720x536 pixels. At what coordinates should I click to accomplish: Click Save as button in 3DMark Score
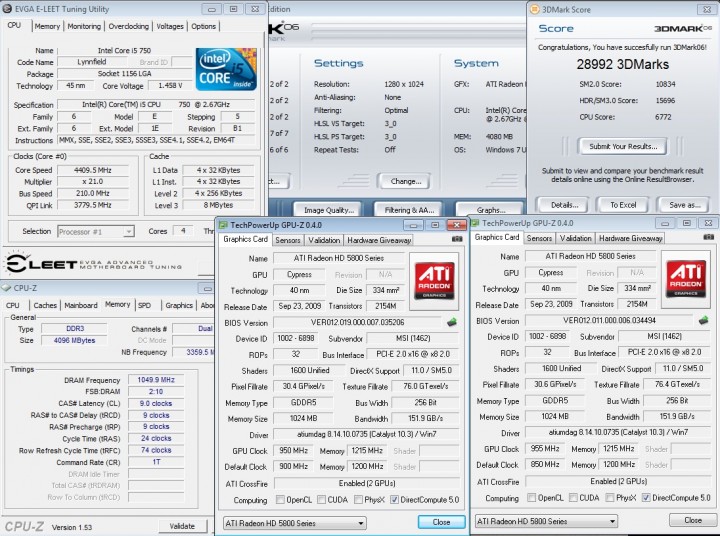point(684,205)
